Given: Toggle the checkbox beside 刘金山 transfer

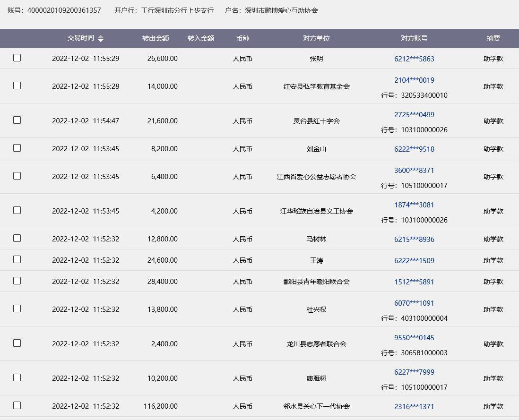Looking at the screenshot, I should coord(17,148).
